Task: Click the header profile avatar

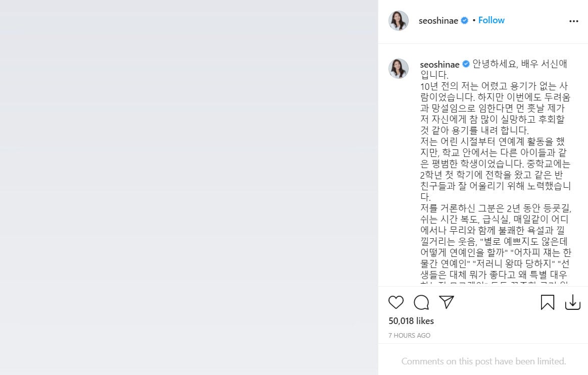Action: coord(398,21)
